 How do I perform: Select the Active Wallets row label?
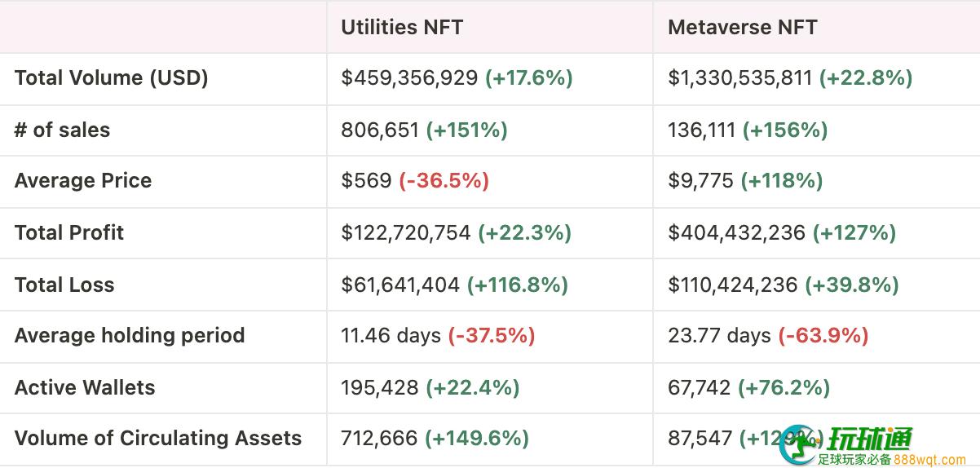click(x=85, y=387)
